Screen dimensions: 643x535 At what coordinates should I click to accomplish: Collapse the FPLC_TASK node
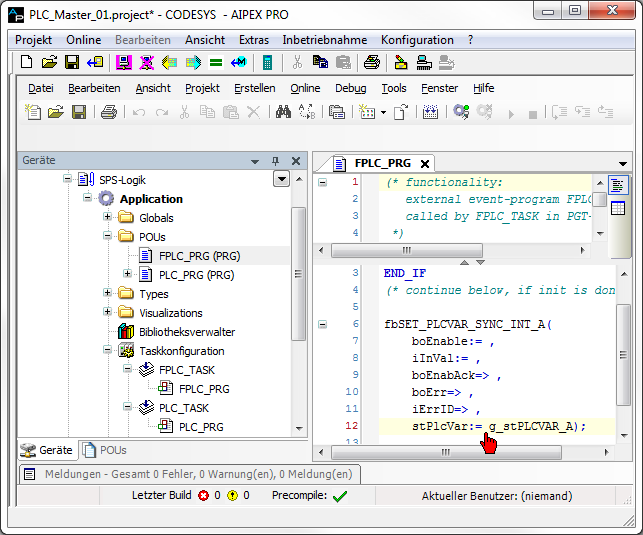[127, 369]
